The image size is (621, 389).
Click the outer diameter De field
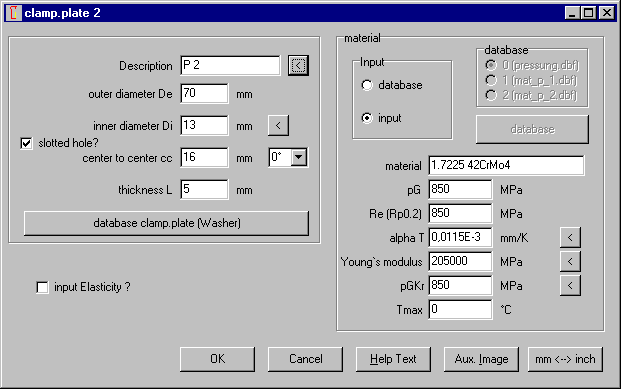tap(204, 93)
